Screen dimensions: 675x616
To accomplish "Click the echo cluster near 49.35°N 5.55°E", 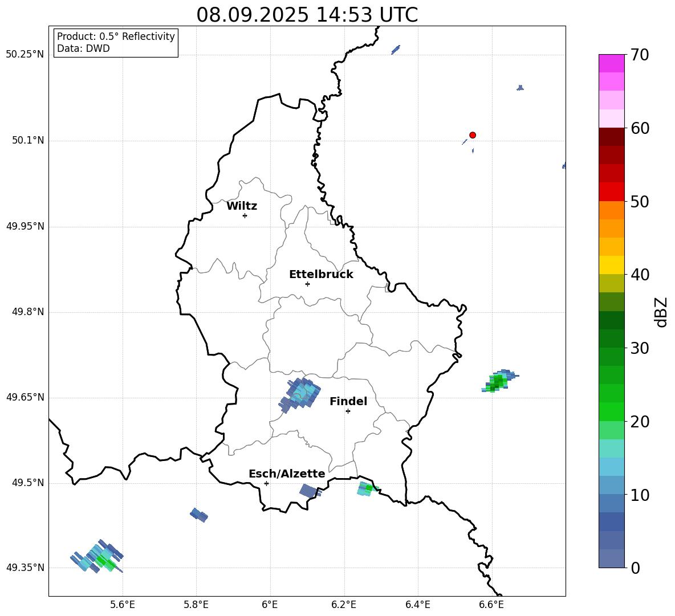I will click(97, 556).
